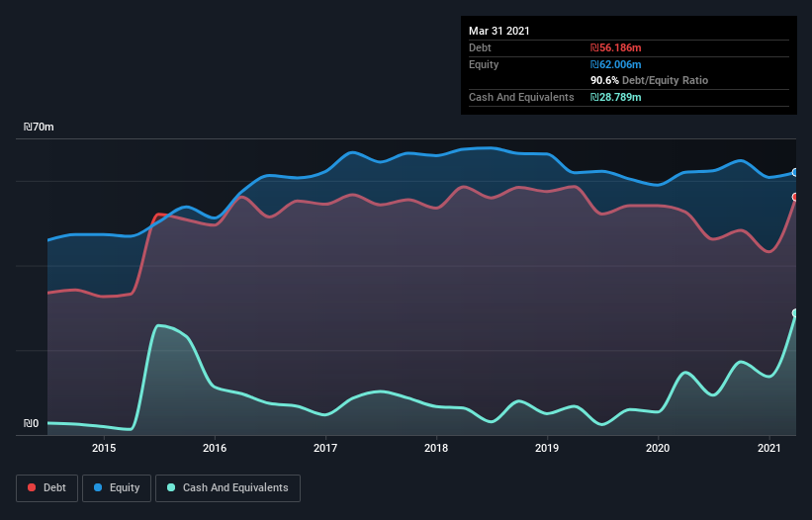Select the 2018 x-axis label

[x=436, y=448]
